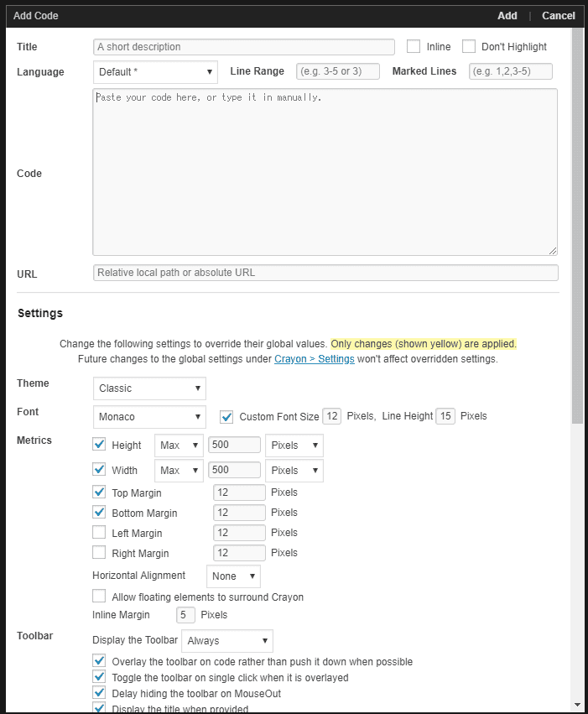The image size is (588, 714).
Task: Toggle the Bottom Margin checkbox
Action: pos(99,512)
